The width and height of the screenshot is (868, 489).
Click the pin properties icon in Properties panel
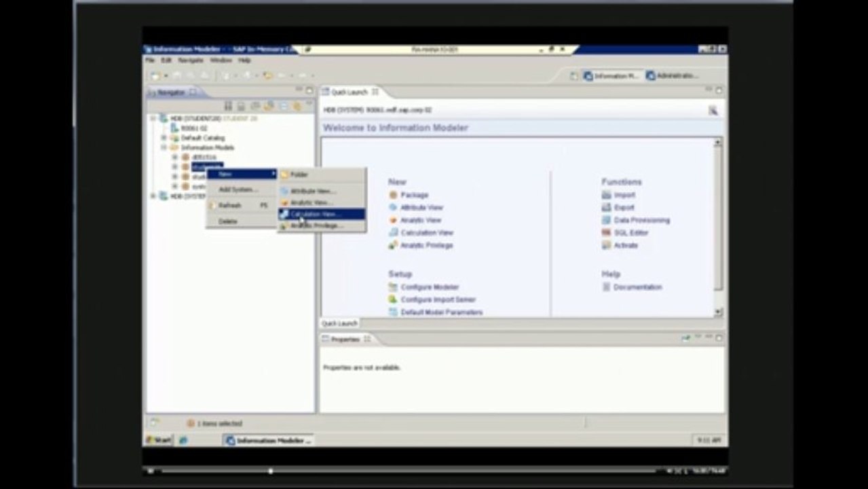pyautogui.click(x=686, y=338)
